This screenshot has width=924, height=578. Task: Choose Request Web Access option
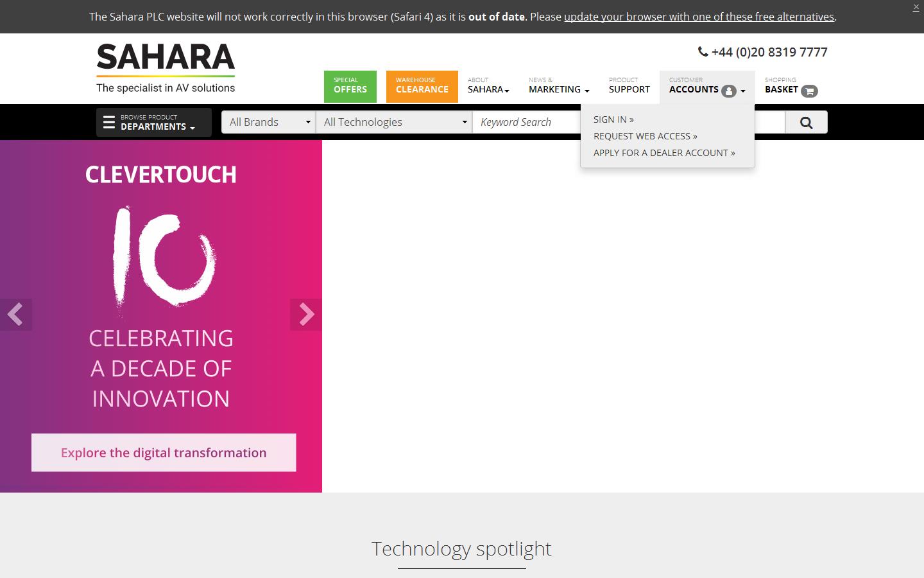click(645, 136)
